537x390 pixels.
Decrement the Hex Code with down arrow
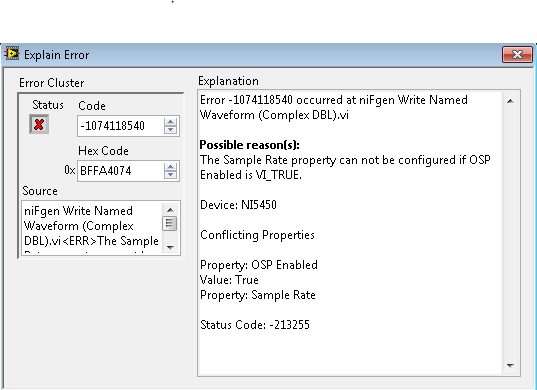pos(171,175)
